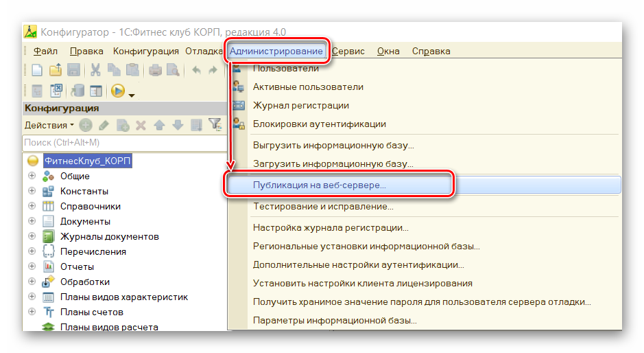Click the Update database configuration icon
Image resolution: width=644 pixels, height=353 pixels.
pyautogui.click(x=77, y=90)
